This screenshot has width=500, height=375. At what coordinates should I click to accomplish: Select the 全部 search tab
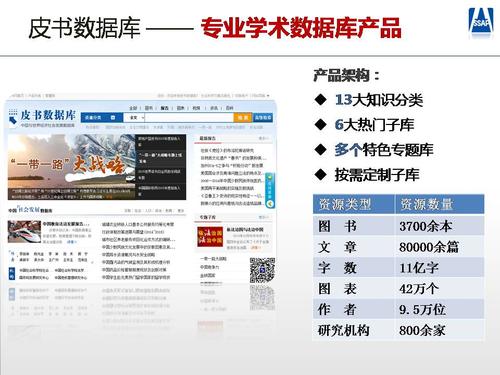133,108
